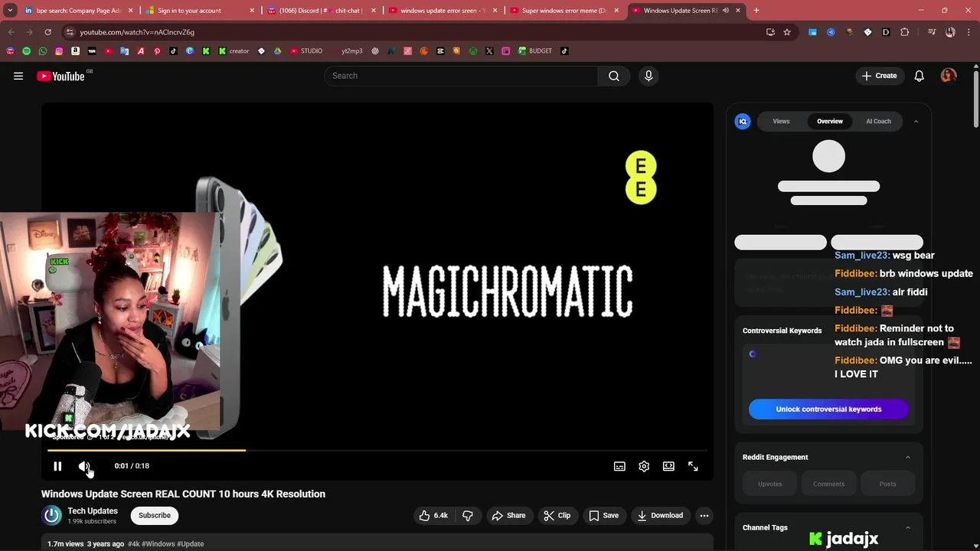Open the Tech Updates channel name link
Screen dimensions: 980x551
tap(93, 510)
